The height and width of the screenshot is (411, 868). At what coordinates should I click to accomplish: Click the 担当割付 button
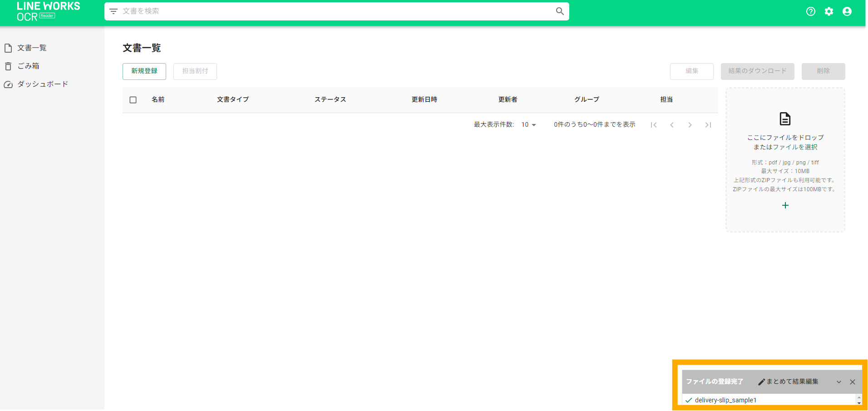point(195,71)
